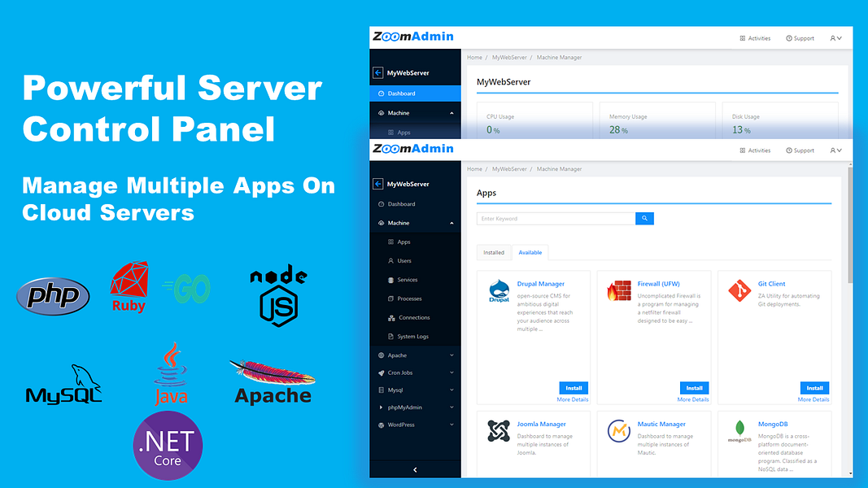Viewport: 868px width, 488px height.
Task: Open the Git Client title link
Action: pyautogui.click(x=772, y=284)
